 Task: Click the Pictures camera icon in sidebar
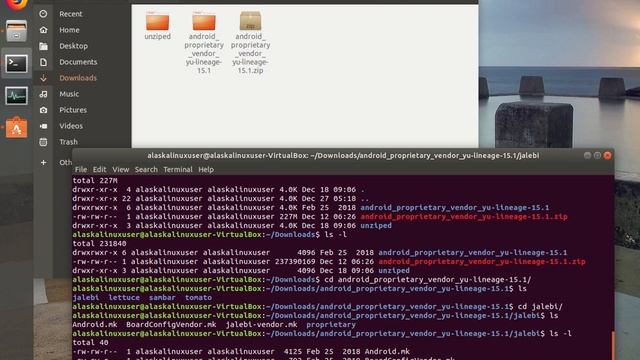43,110
